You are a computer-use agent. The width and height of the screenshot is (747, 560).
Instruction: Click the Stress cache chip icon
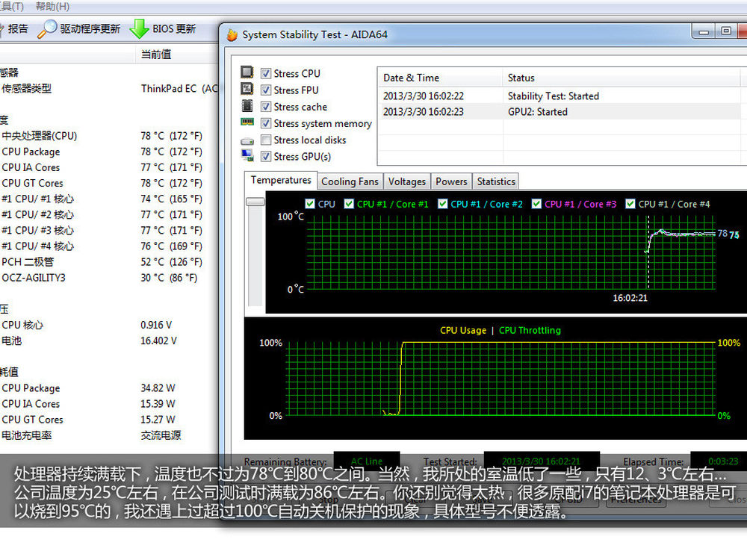click(247, 105)
